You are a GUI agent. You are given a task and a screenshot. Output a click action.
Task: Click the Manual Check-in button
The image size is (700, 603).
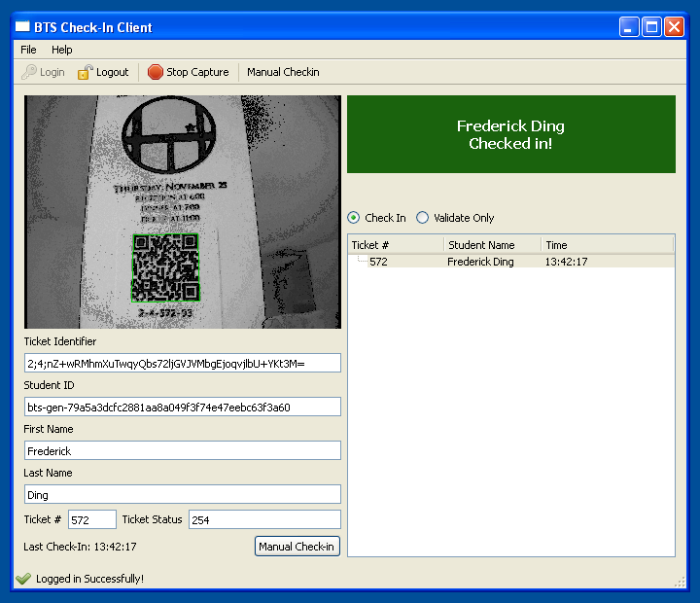click(x=297, y=547)
